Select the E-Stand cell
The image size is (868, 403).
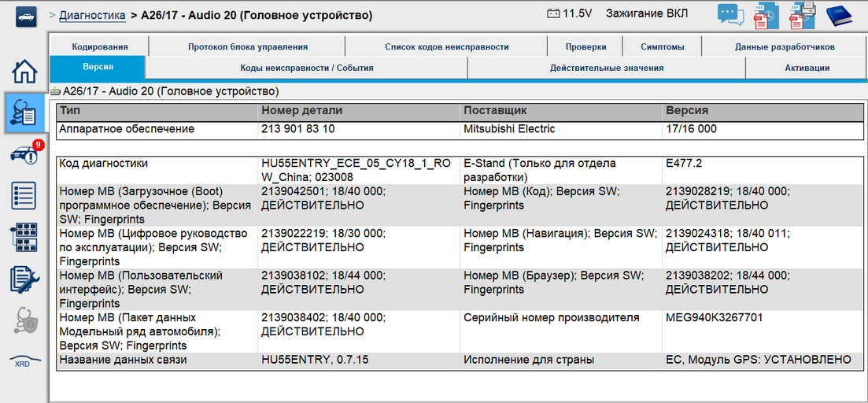tap(561, 171)
